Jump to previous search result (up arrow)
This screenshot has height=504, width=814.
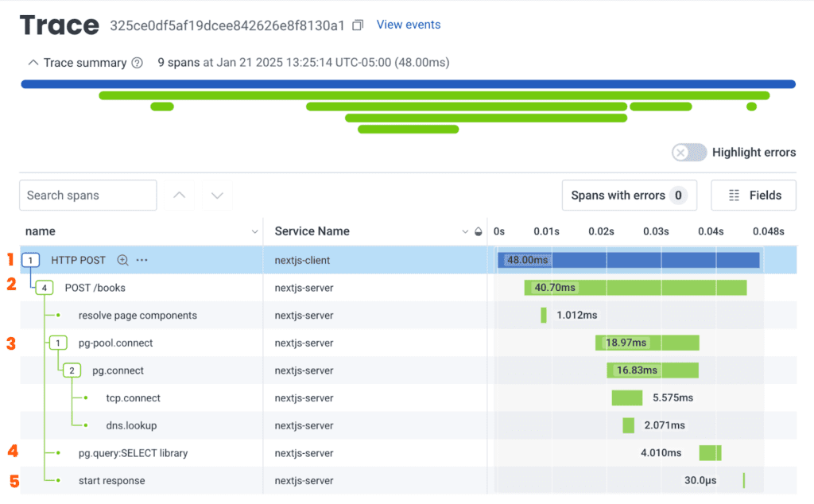(180, 196)
